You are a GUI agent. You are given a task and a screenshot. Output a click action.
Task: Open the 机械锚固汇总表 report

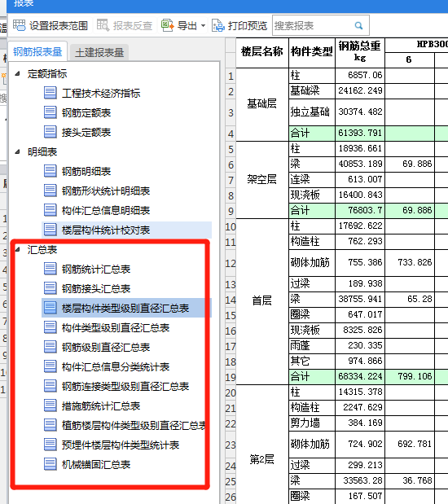pyautogui.click(x=96, y=465)
